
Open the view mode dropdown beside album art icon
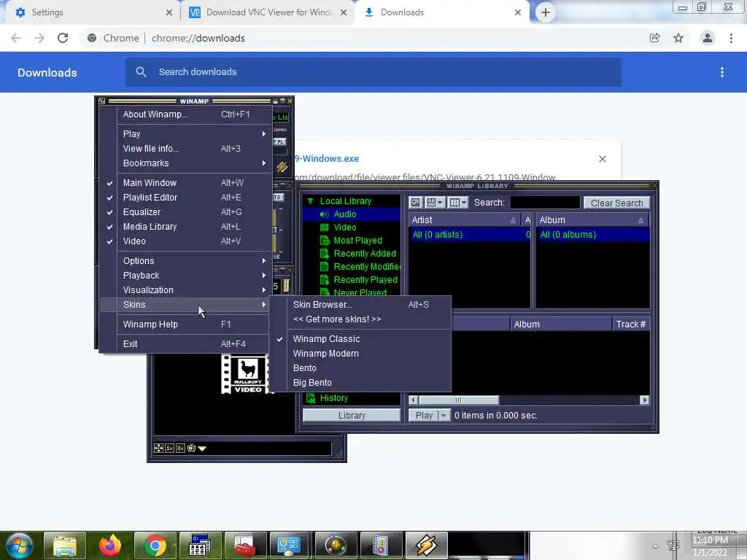tap(435, 203)
